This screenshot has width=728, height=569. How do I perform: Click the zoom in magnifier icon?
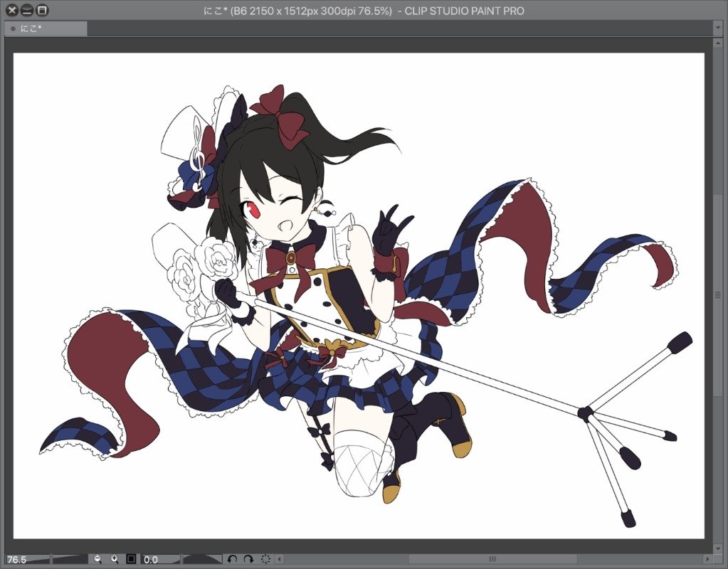tap(115, 559)
